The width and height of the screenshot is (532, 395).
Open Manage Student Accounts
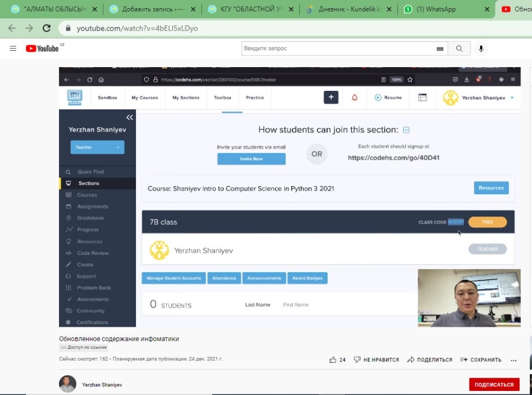174,278
